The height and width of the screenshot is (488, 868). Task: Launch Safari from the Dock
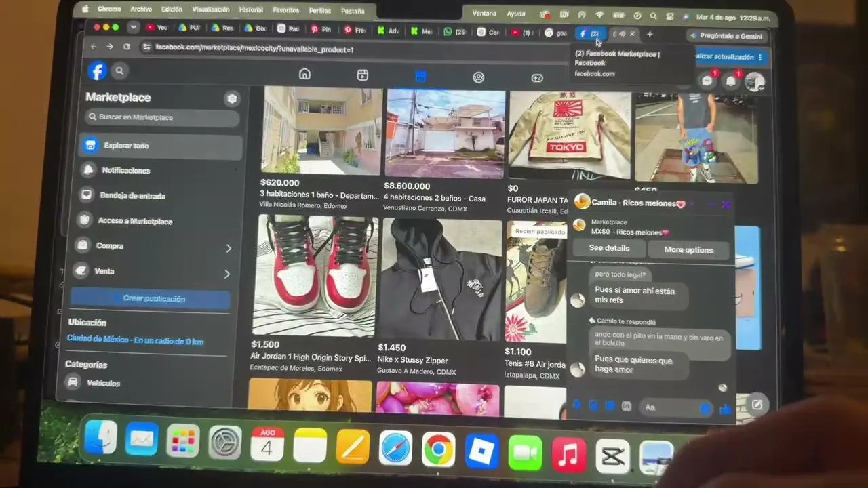click(x=395, y=448)
